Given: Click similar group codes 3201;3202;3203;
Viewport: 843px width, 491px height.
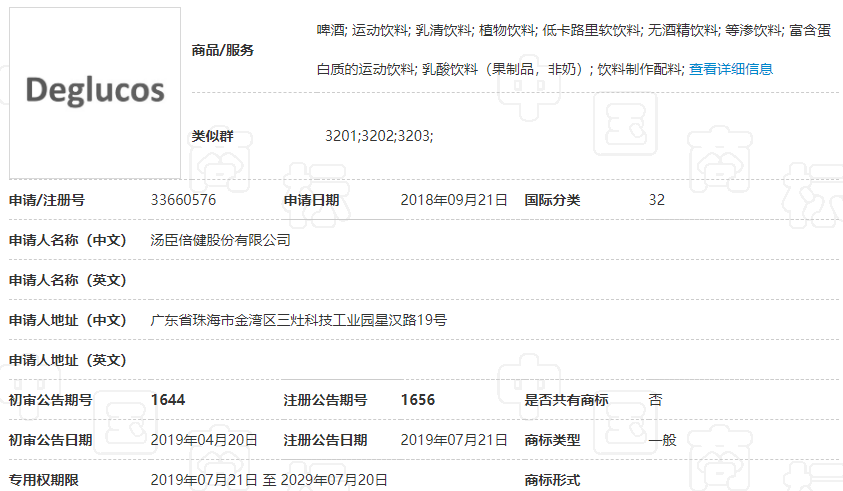Looking at the screenshot, I should click(x=379, y=136).
